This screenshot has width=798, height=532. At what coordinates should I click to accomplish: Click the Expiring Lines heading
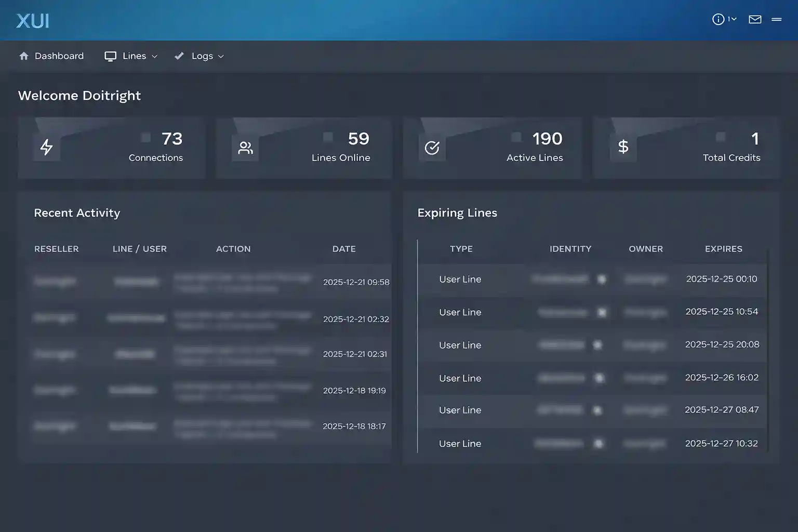coord(457,213)
